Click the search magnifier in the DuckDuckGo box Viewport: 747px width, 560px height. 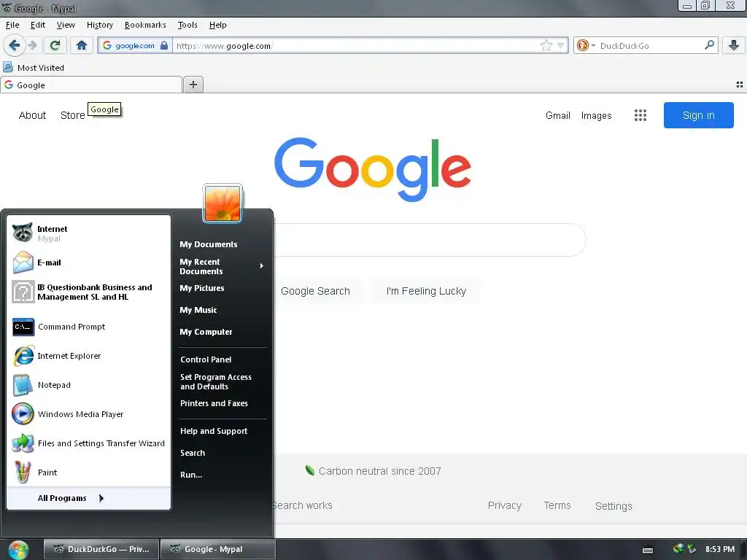click(709, 45)
